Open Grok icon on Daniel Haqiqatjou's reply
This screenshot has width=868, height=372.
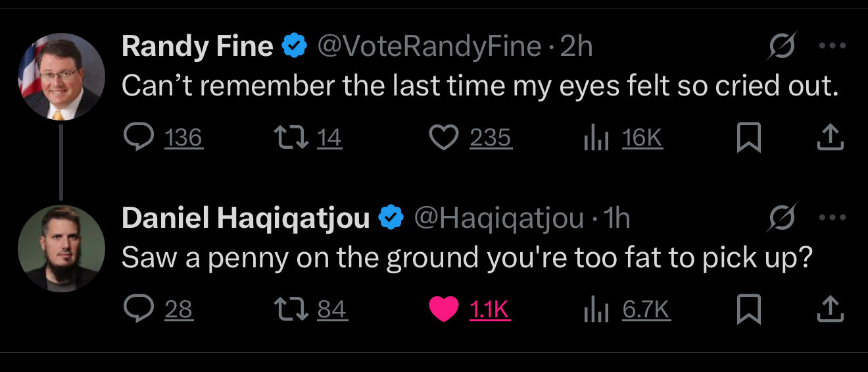point(781,218)
